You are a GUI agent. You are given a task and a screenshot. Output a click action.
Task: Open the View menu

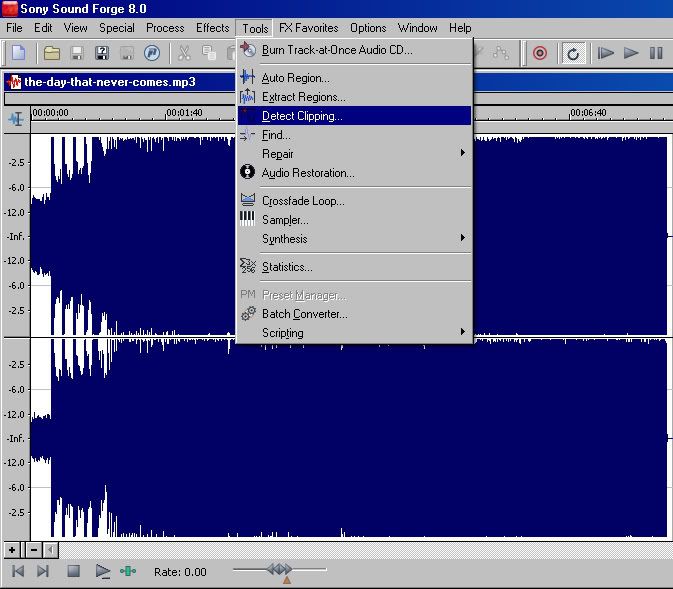click(x=76, y=28)
